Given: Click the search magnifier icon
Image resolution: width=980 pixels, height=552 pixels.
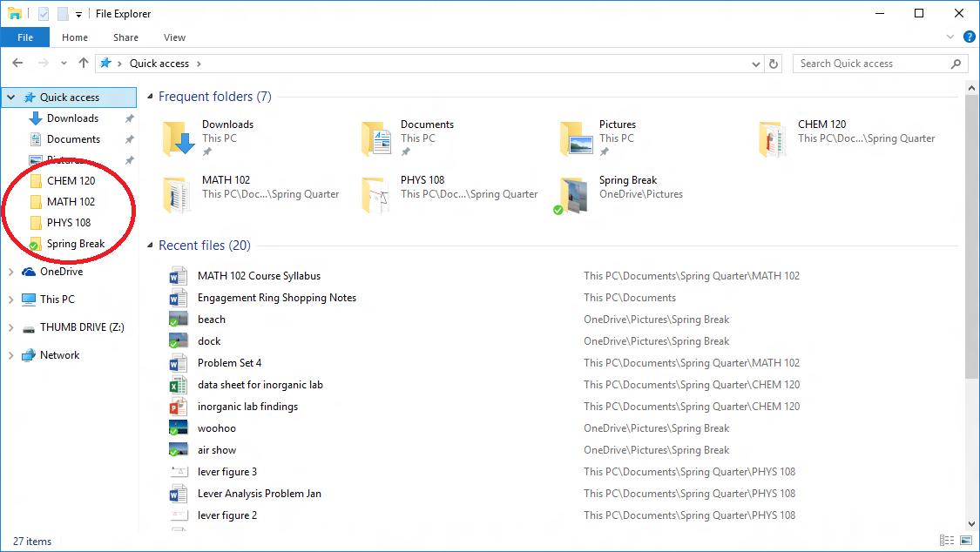Looking at the screenshot, I should [x=956, y=64].
